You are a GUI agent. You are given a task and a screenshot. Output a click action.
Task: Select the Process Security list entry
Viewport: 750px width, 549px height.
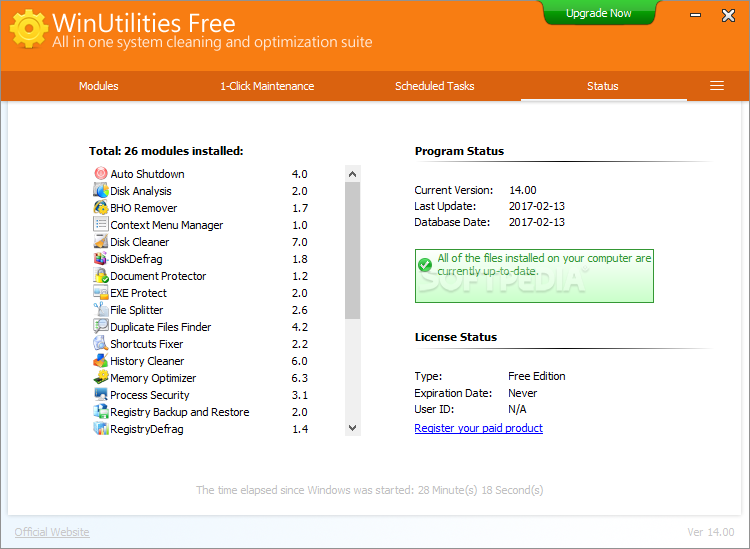pos(150,395)
